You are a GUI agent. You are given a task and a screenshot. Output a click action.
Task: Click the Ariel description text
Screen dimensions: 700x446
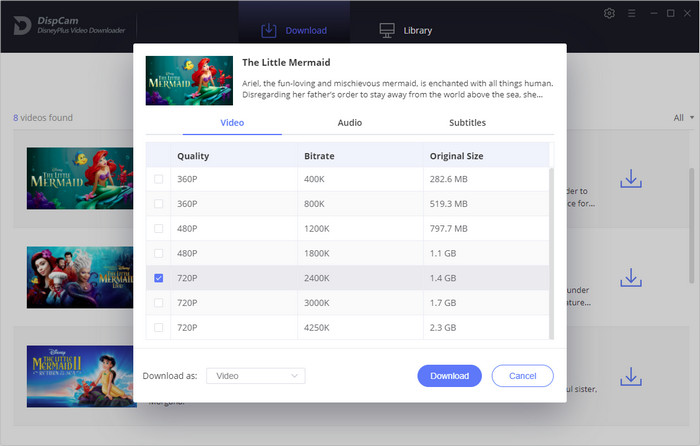pyautogui.click(x=397, y=89)
